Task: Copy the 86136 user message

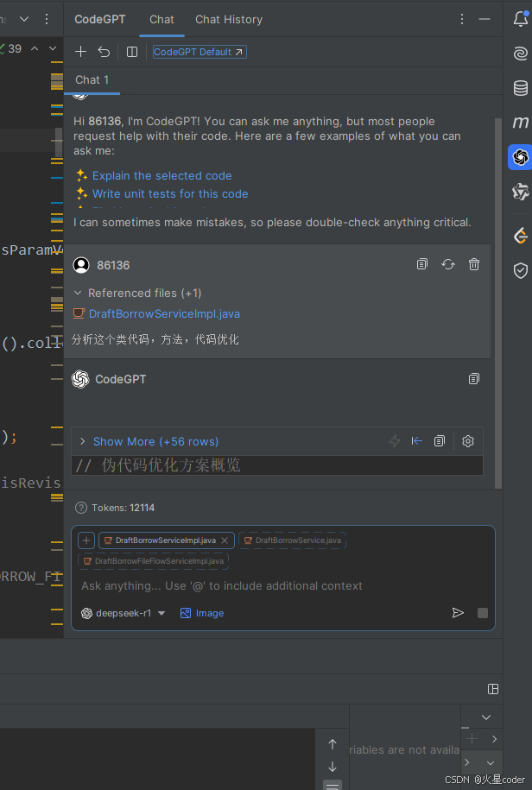Action: coord(422,264)
